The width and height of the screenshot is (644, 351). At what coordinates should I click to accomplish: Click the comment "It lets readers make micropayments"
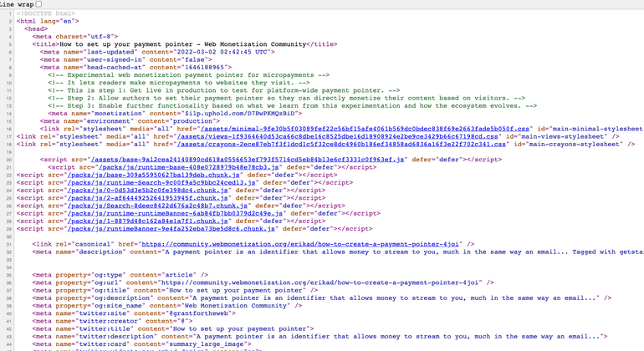(x=179, y=83)
